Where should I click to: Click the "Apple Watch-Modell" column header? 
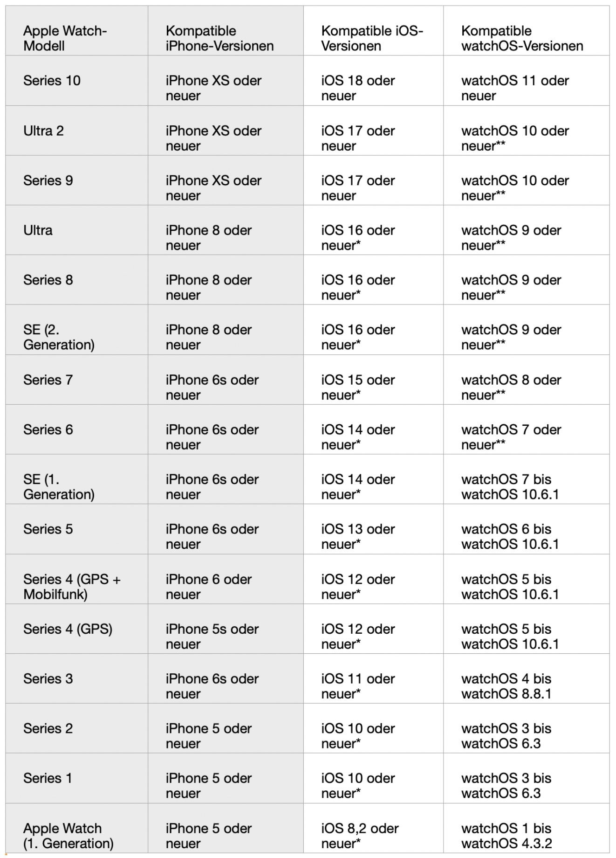point(65,38)
